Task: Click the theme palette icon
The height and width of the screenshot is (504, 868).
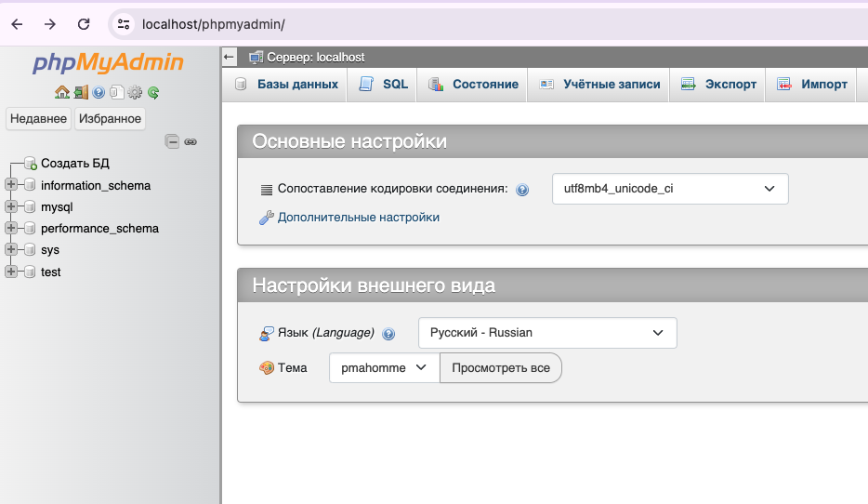Action: tap(267, 367)
